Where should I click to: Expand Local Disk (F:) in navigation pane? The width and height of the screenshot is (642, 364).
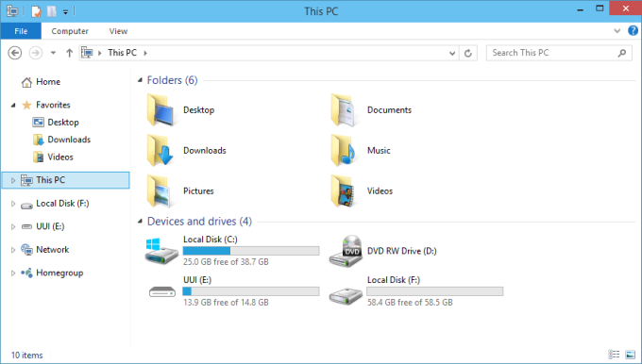point(13,204)
